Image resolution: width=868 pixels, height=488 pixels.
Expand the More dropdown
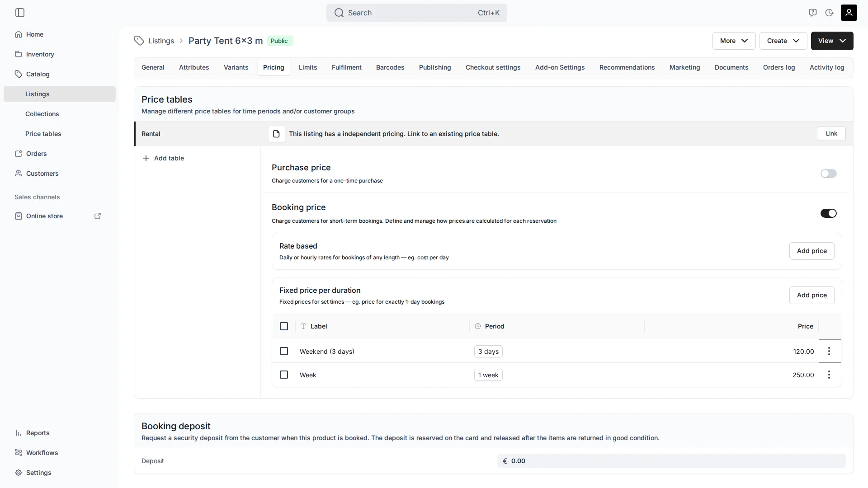734,41
